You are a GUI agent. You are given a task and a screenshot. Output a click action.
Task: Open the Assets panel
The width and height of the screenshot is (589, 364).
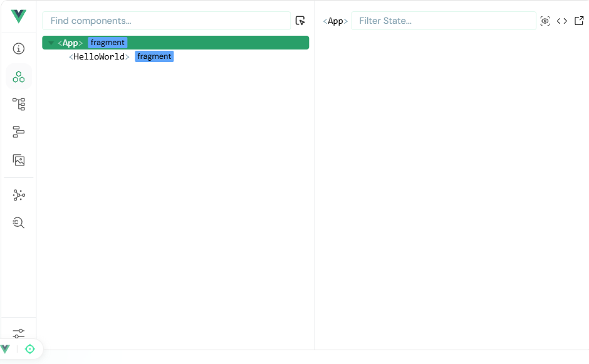pos(18,160)
